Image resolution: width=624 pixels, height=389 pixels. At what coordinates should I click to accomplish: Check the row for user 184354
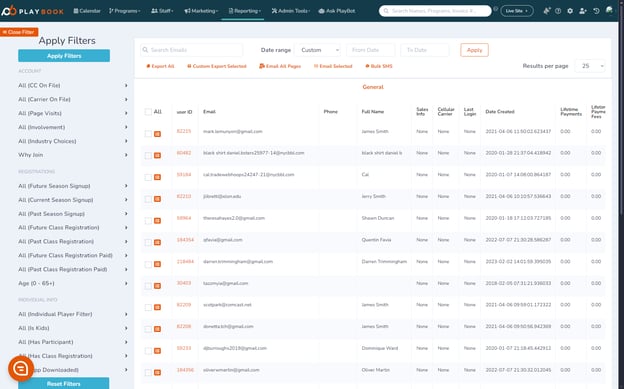coord(148,242)
